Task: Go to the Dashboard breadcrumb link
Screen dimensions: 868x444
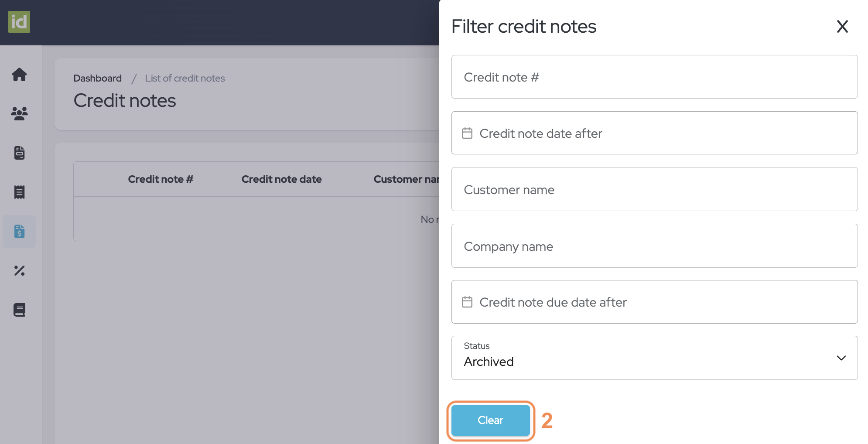Action: (97, 79)
